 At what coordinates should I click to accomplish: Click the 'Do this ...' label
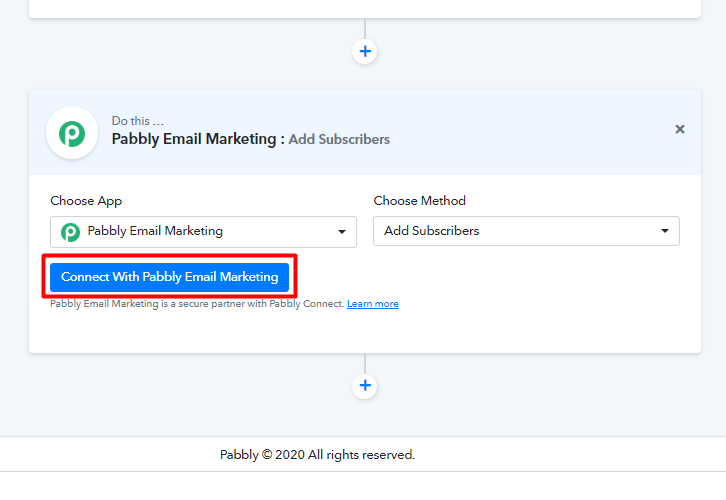click(x=138, y=121)
